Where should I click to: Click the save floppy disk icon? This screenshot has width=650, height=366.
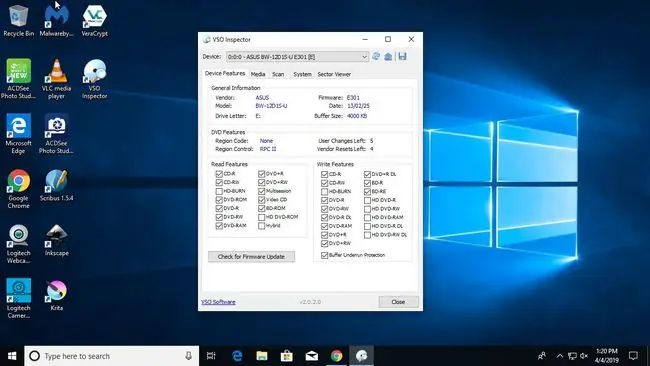(x=402, y=56)
